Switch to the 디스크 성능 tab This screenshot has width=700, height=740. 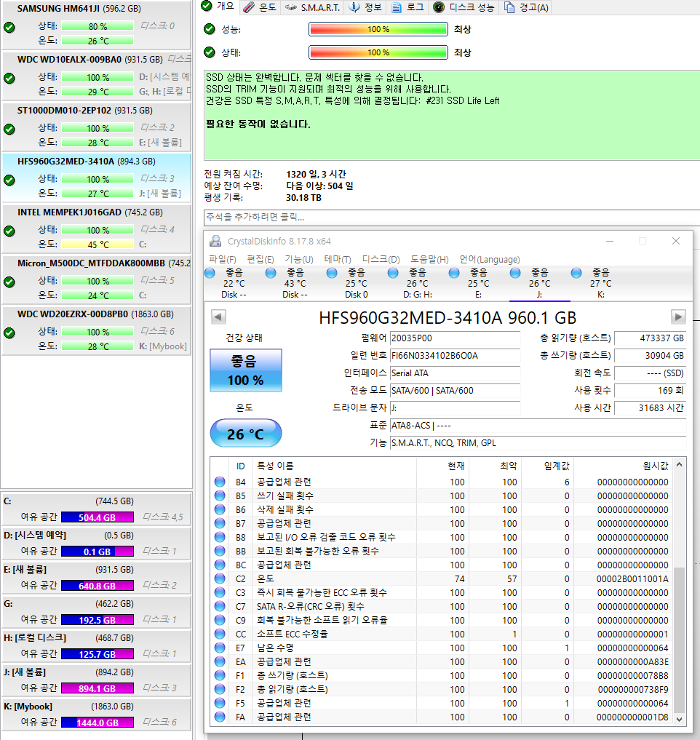(x=464, y=7)
